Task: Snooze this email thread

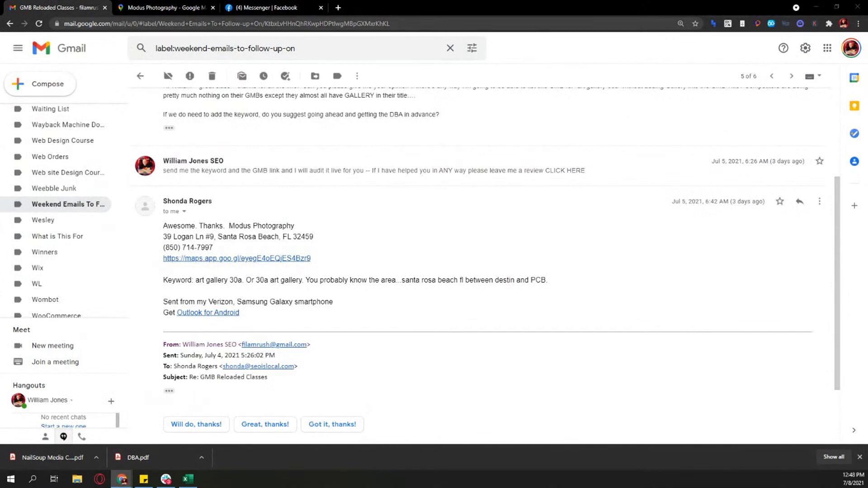Action: point(264,76)
